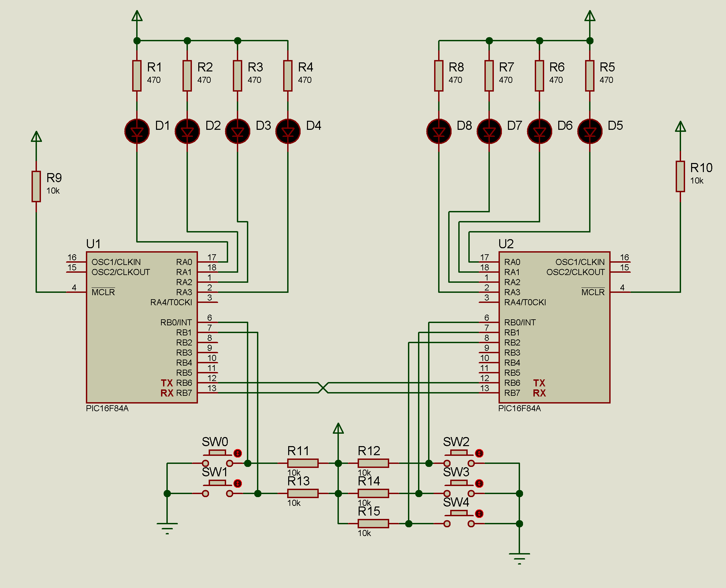Click U1 red TX label
The width and height of the screenshot is (726, 588).
[x=167, y=383]
